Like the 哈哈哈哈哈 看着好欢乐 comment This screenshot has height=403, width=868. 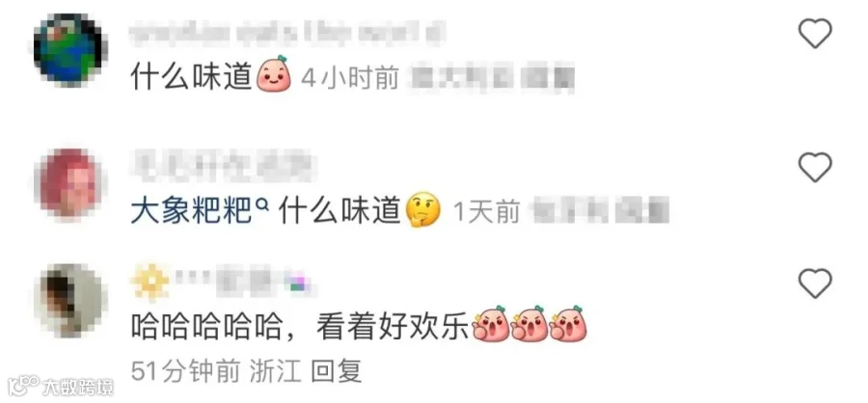pyautogui.click(x=815, y=282)
